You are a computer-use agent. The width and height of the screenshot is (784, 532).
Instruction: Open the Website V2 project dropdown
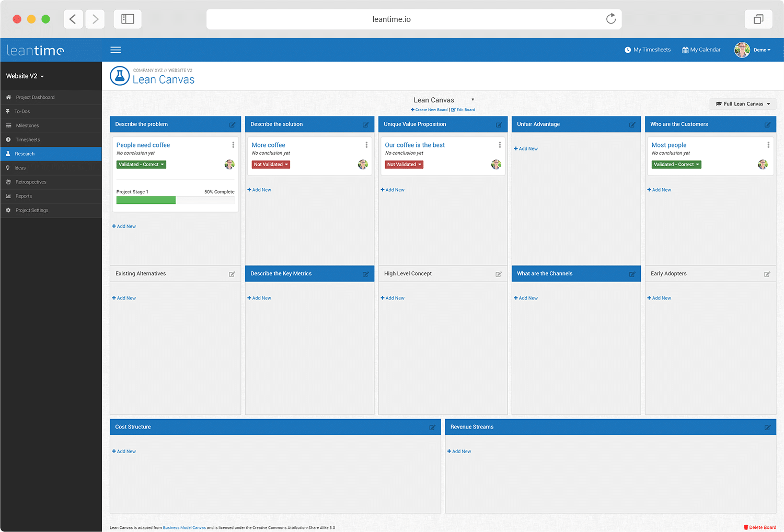point(25,76)
